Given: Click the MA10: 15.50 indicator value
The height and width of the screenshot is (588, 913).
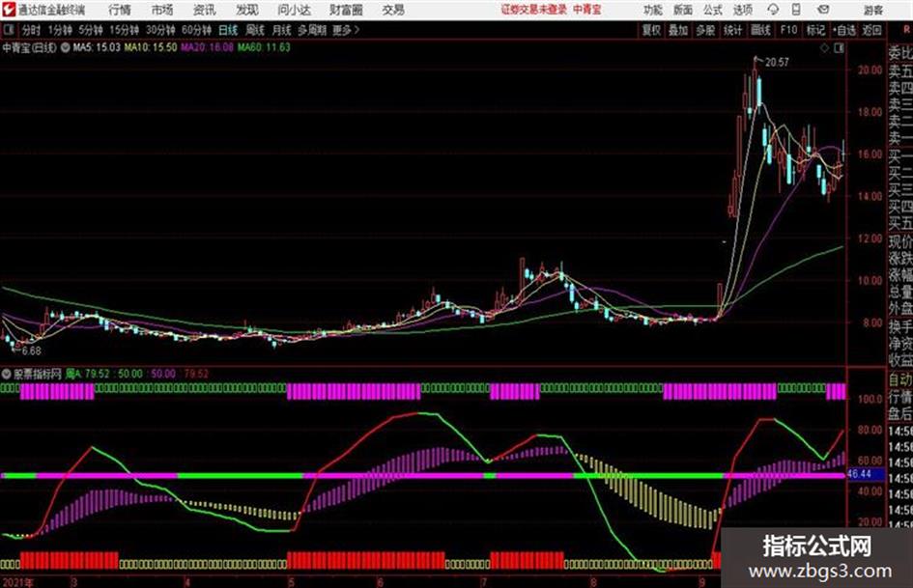Looking at the screenshot, I should 150,47.
